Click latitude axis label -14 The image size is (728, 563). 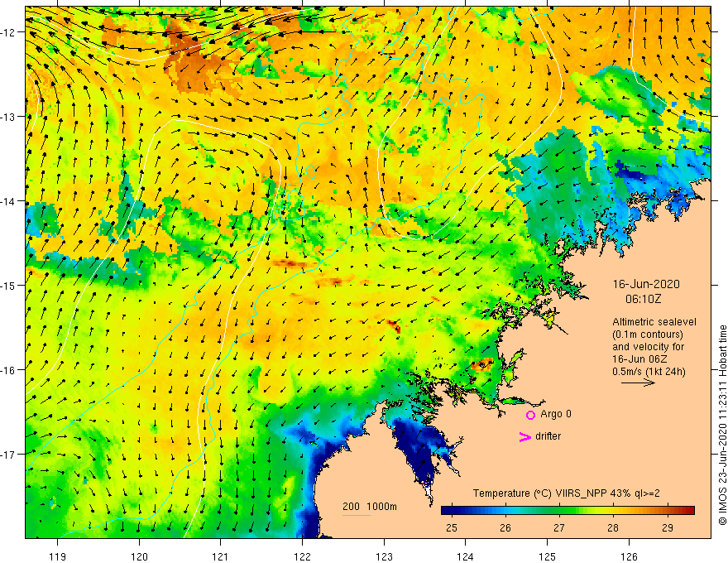click(8, 201)
